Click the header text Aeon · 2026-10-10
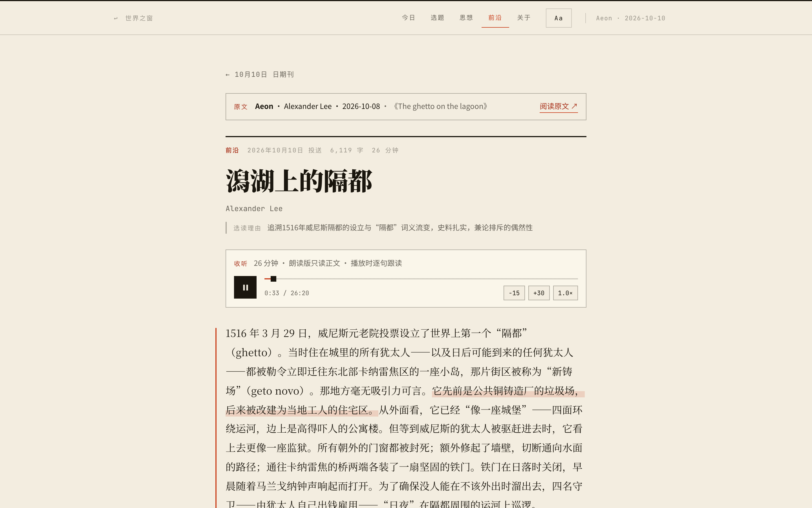Viewport: 812px width, 508px height. [630, 18]
